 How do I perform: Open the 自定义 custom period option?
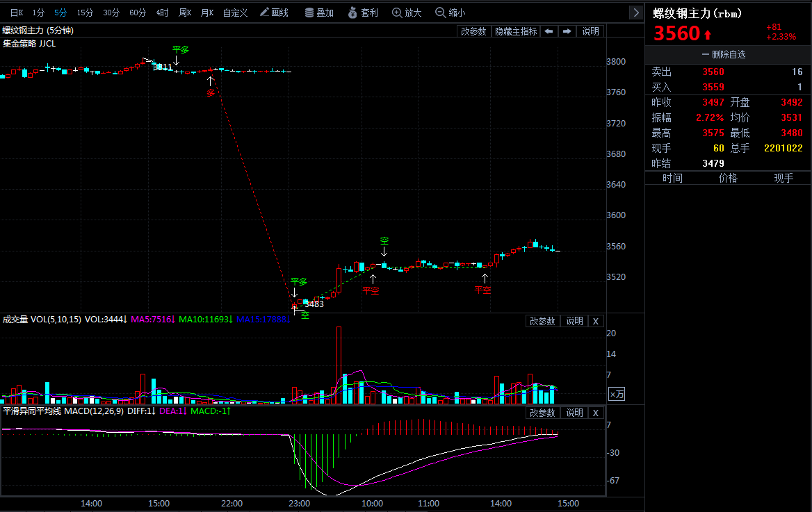(x=235, y=13)
